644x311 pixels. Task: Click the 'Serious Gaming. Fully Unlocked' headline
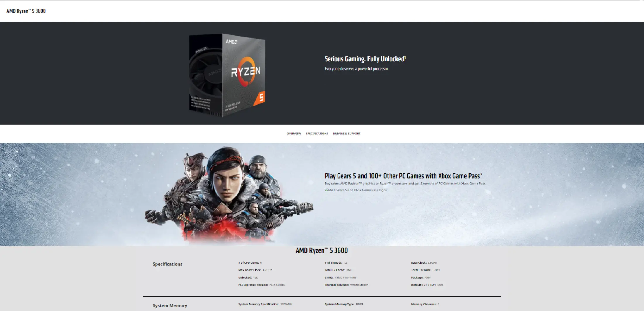click(365, 59)
